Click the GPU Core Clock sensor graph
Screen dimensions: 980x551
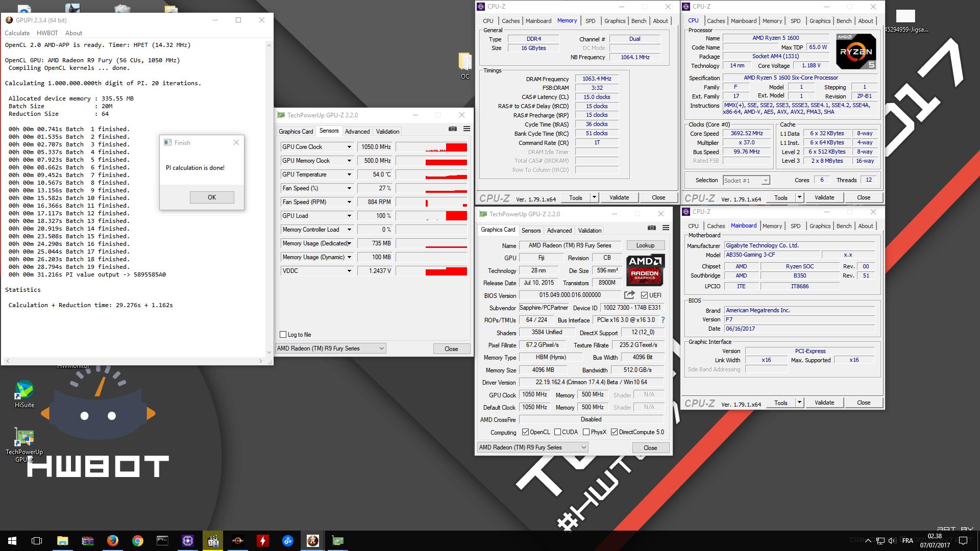click(431, 147)
